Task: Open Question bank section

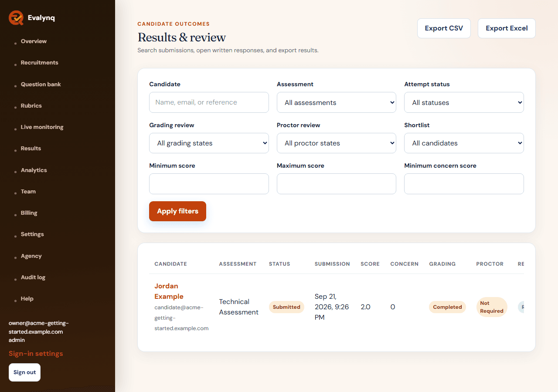Action: click(41, 84)
